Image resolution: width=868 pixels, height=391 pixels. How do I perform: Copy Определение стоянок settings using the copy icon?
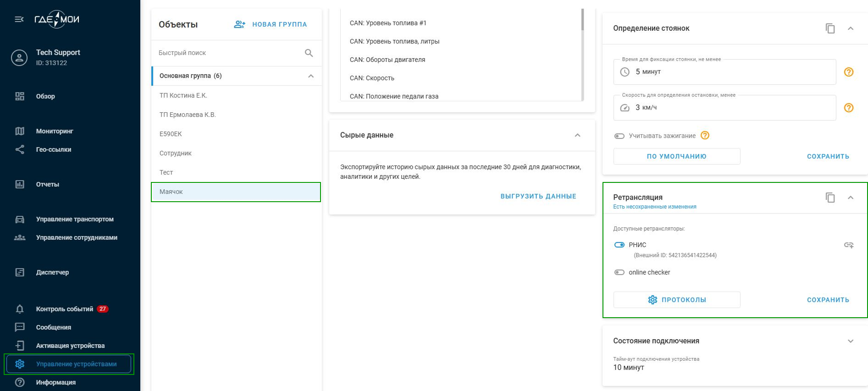click(x=830, y=28)
